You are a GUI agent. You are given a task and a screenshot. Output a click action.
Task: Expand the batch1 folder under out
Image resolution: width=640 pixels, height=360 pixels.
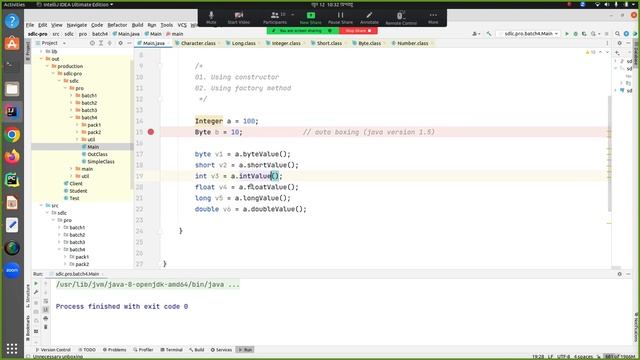(x=71, y=96)
